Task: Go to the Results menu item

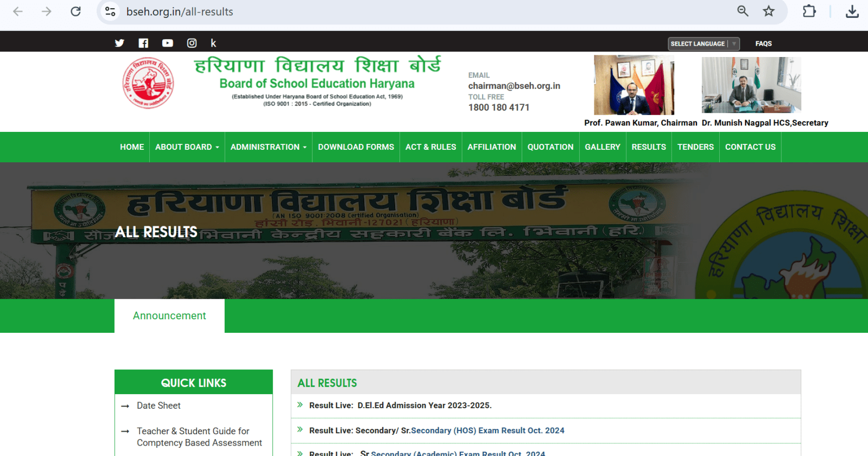Action: point(648,147)
